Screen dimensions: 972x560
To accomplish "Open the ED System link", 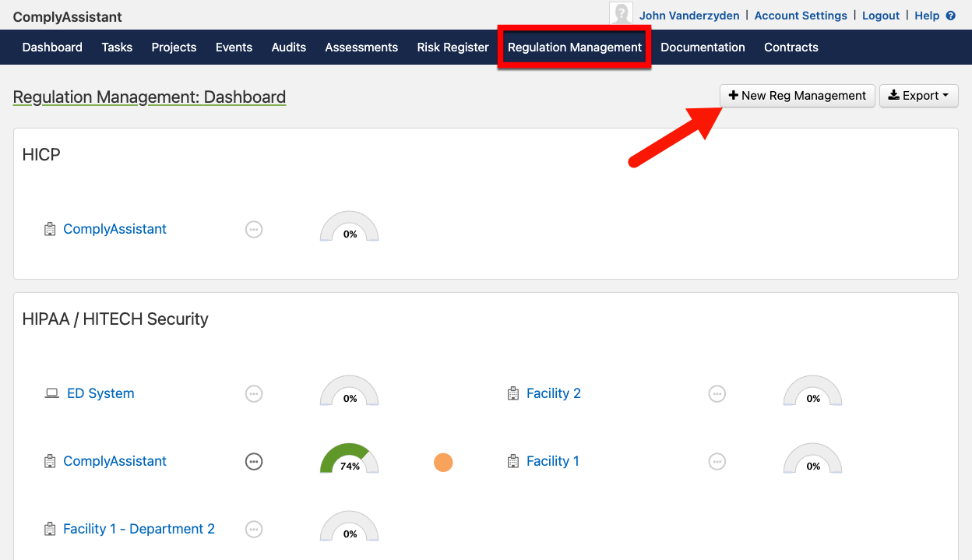I will point(100,393).
